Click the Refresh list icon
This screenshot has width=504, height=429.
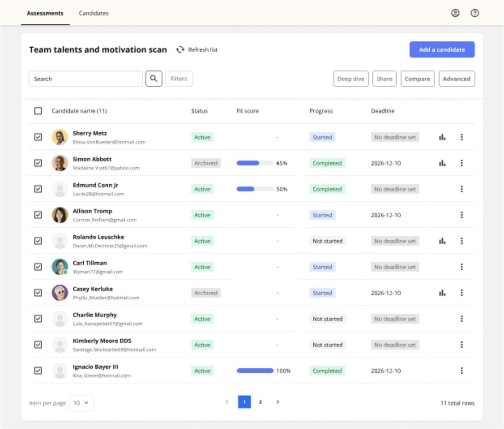pyautogui.click(x=180, y=49)
